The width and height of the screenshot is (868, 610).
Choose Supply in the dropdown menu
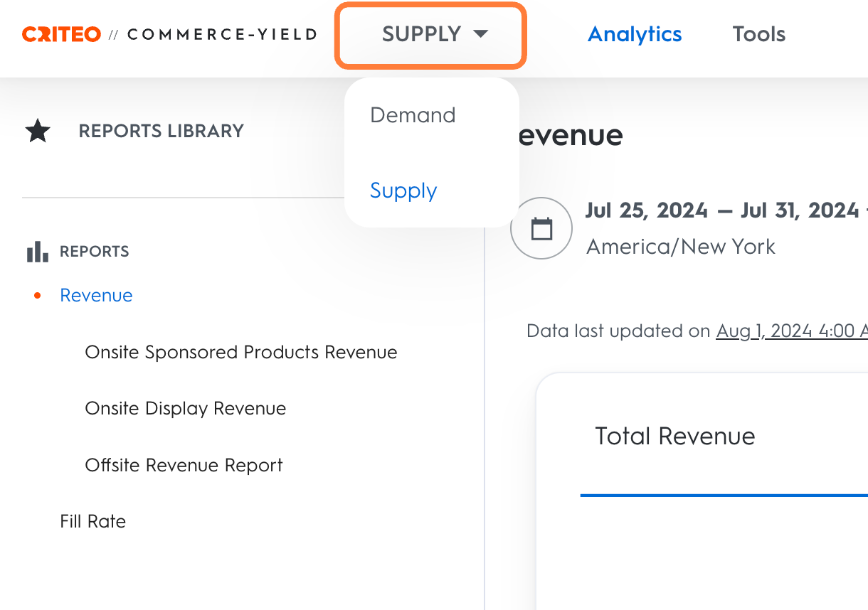click(403, 191)
